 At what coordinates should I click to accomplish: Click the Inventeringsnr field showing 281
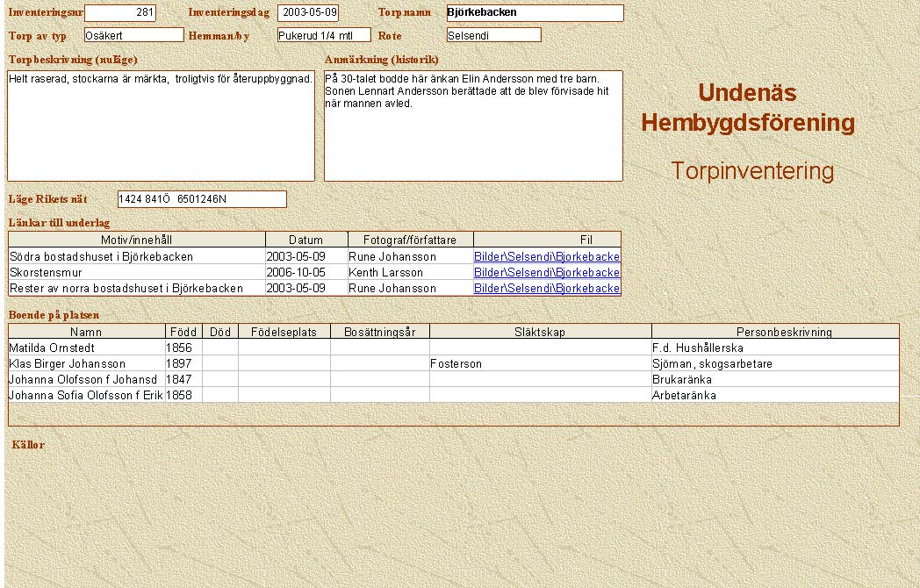tap(120, 13)
